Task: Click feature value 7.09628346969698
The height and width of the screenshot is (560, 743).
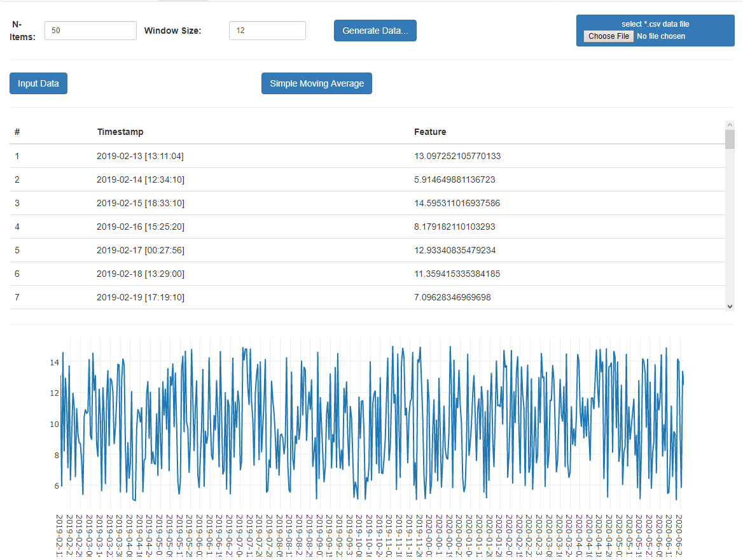Action: tap(452, 297)
